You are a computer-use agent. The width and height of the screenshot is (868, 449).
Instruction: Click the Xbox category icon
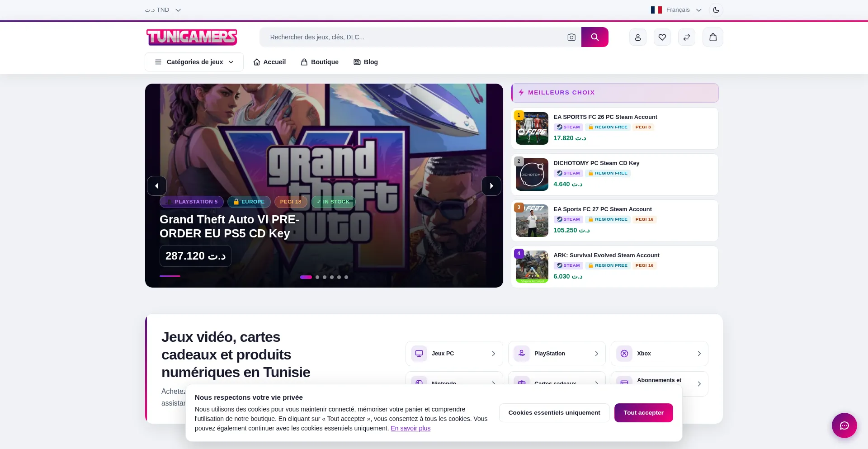[x=624, y=354]
